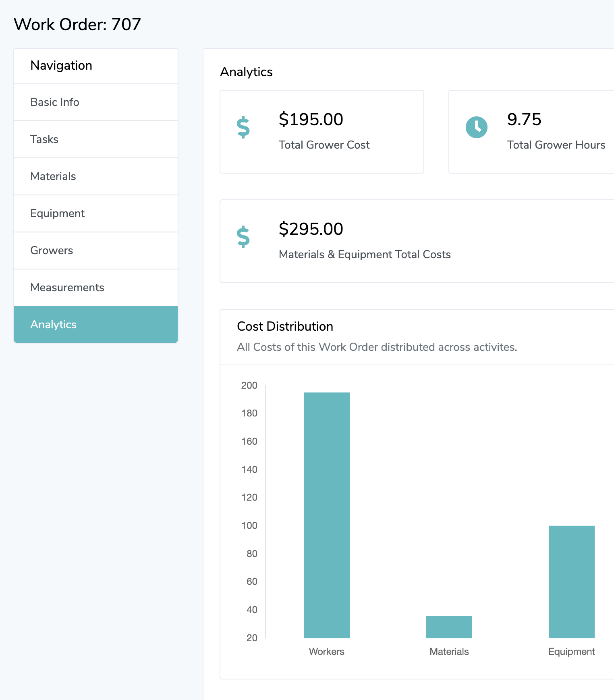Click the $195.00 grower cost value
This screenshot has width=614, height=700.
[x=311, y=119]
